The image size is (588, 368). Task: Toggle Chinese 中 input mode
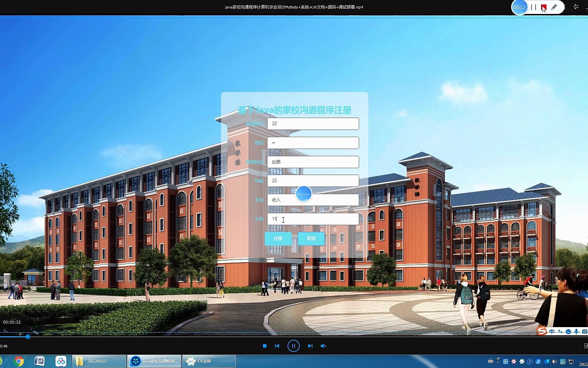(552, 332)
